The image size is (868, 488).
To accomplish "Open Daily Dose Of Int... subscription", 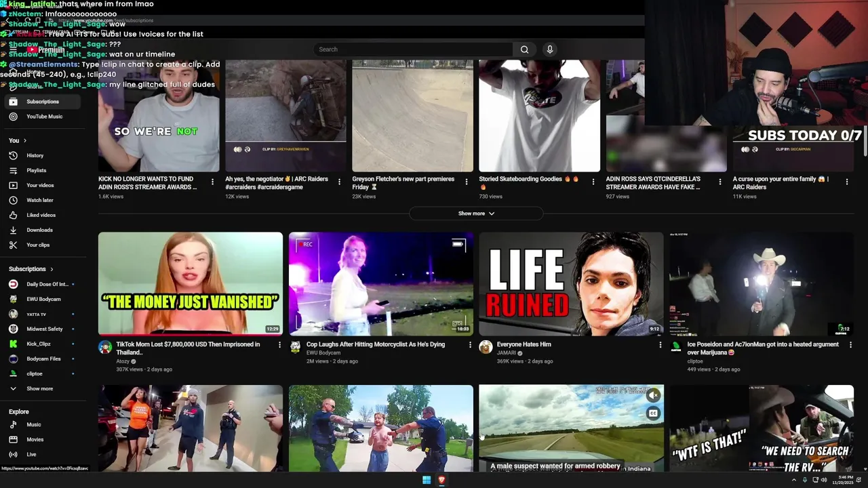I will (43, 284).
